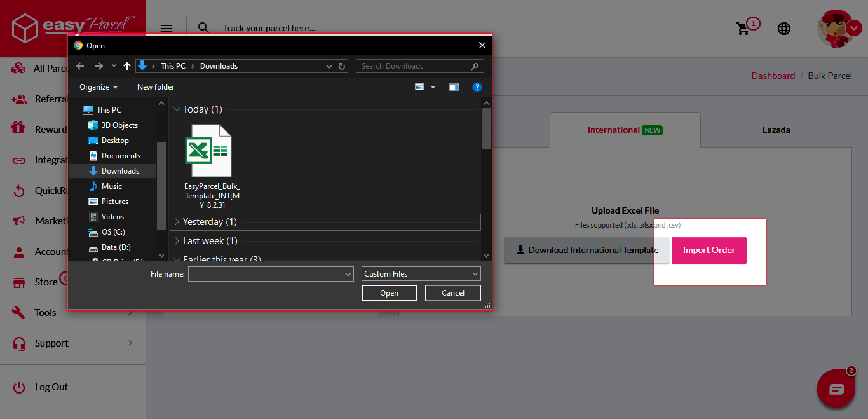The width and height of the screenshot is (868, 419).
Task: Expand the Last week (1) group
Action: coord(177,241)
